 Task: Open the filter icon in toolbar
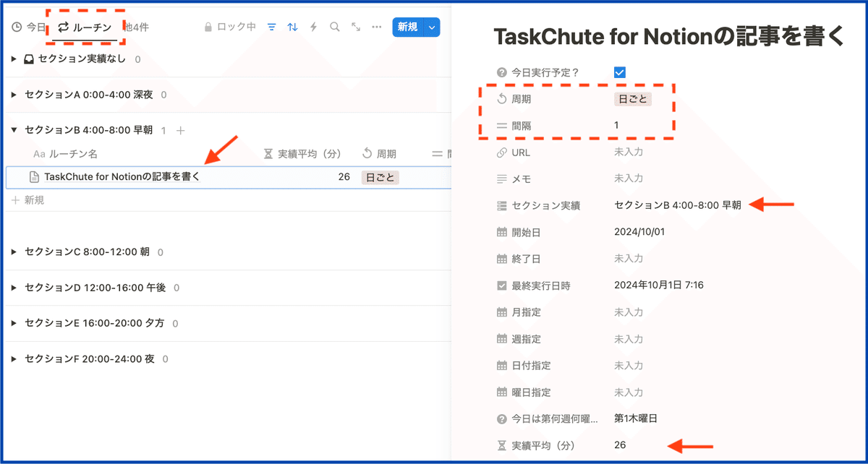272,27
